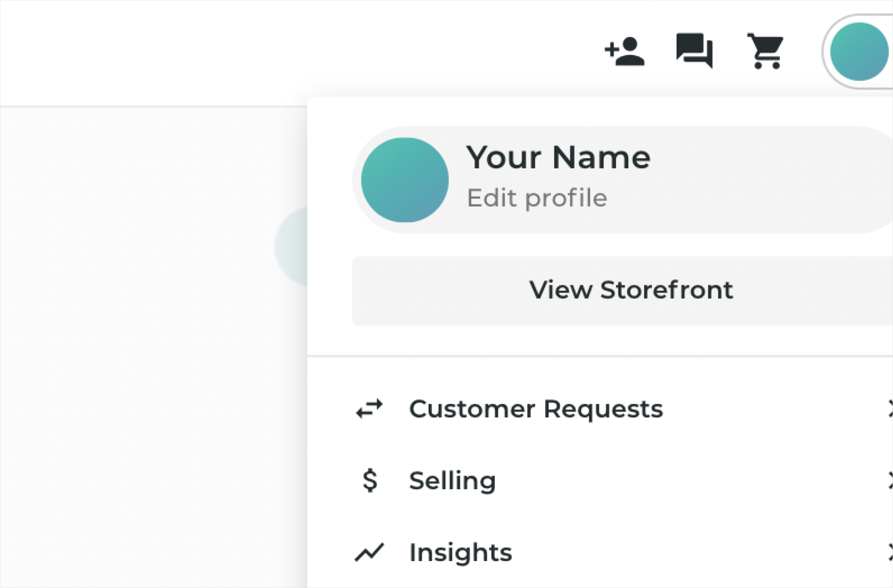Click the dollar sign icon beside Selling
This screenshot has height=588, width=893.
(370, 480)
